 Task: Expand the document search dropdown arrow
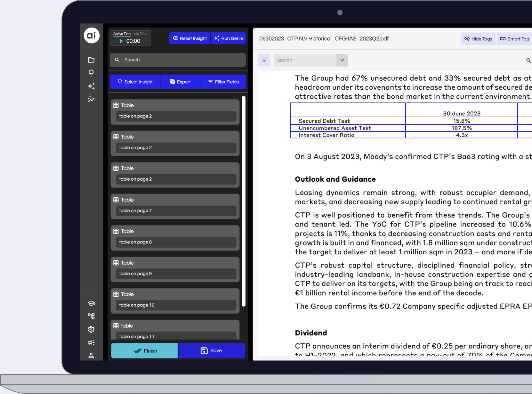[342, 60]
